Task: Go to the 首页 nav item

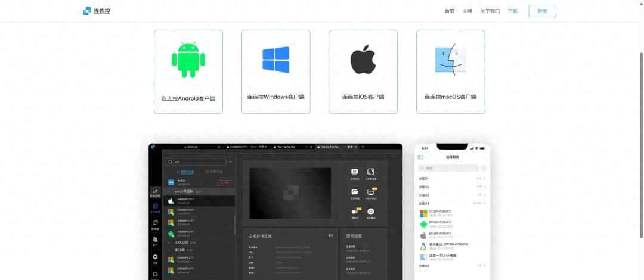Action: pos(450,11)
